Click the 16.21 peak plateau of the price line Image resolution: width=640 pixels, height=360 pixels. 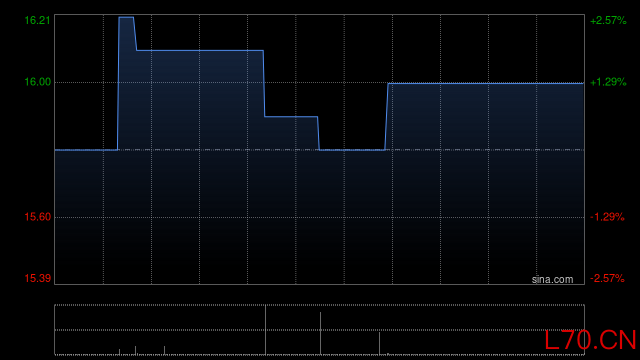(126, 18)
